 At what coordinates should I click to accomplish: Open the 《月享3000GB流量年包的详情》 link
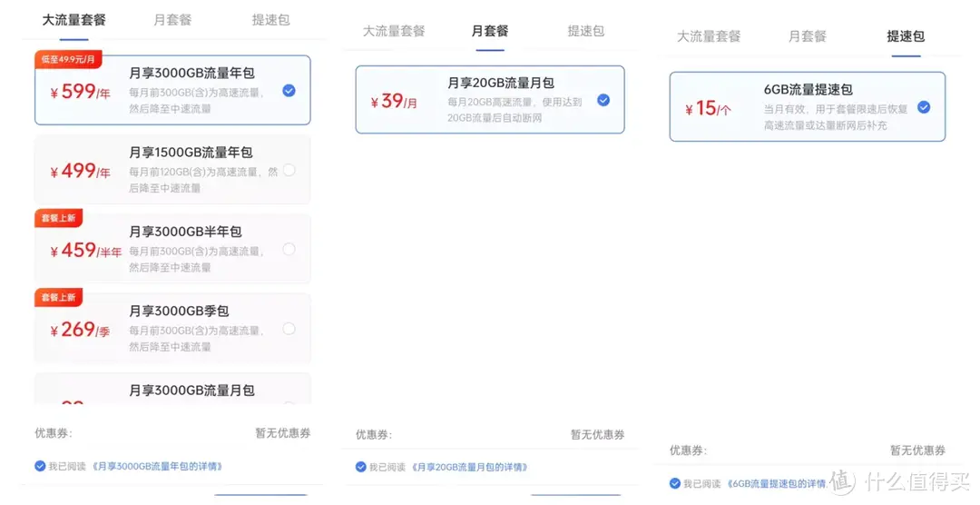point(157,466)
